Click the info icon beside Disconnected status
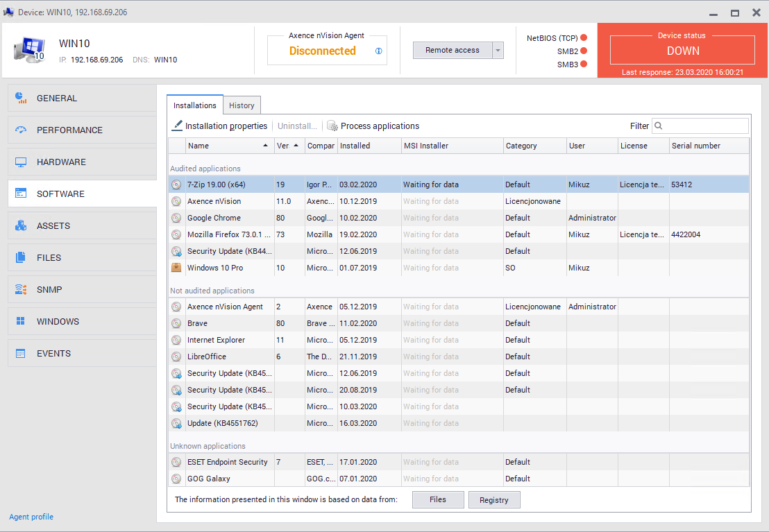Screen dimensions: 769x532 point(379,51)
